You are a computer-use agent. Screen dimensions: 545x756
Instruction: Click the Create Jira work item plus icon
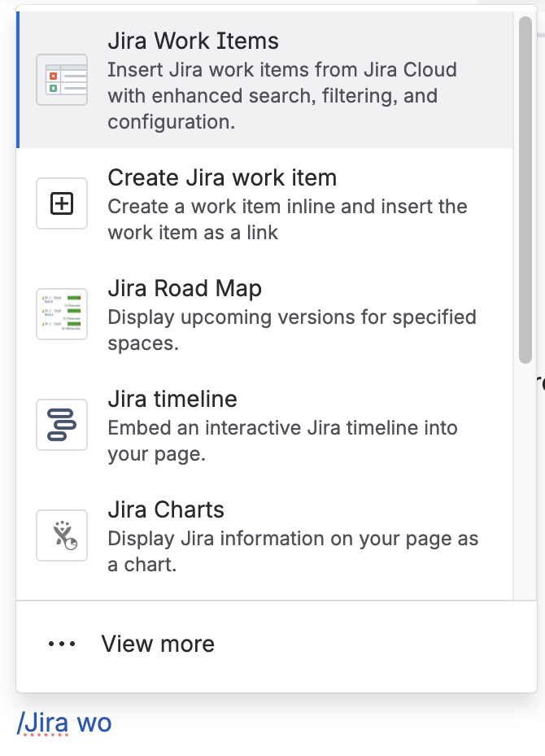[x=62, y=204]
